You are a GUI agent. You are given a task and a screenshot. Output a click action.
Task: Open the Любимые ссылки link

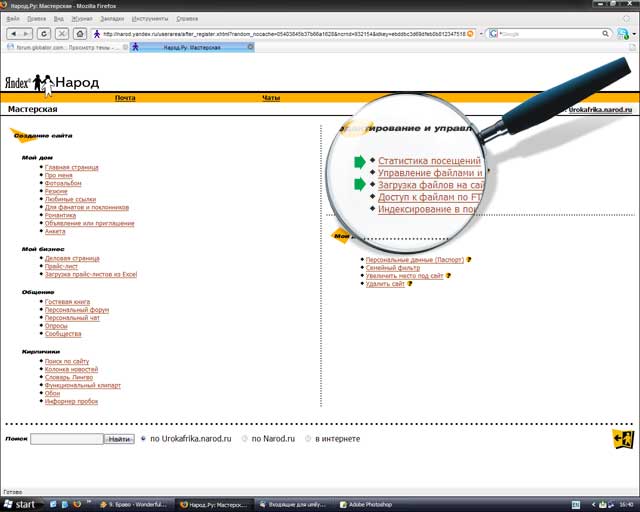pos(70,199)
